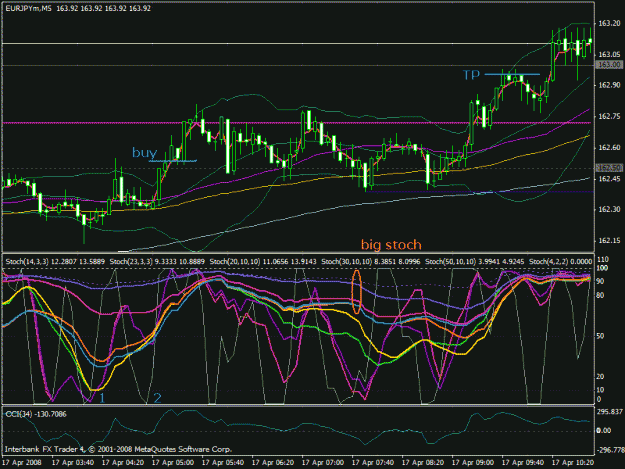Screen dimensions: 625x469
Task: Click the 163.05 price scale value
Action: coord(609,54)
